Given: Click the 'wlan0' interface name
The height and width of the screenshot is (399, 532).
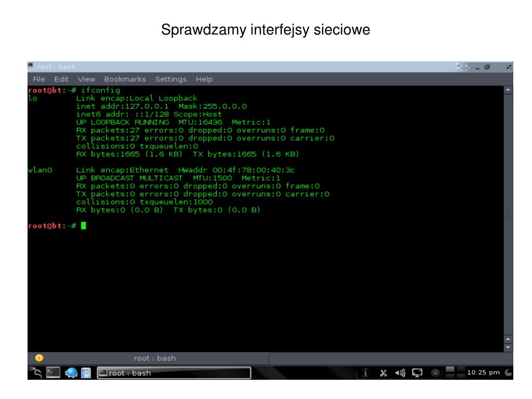Looking at the screenshot, I should (x=40, y=170).
